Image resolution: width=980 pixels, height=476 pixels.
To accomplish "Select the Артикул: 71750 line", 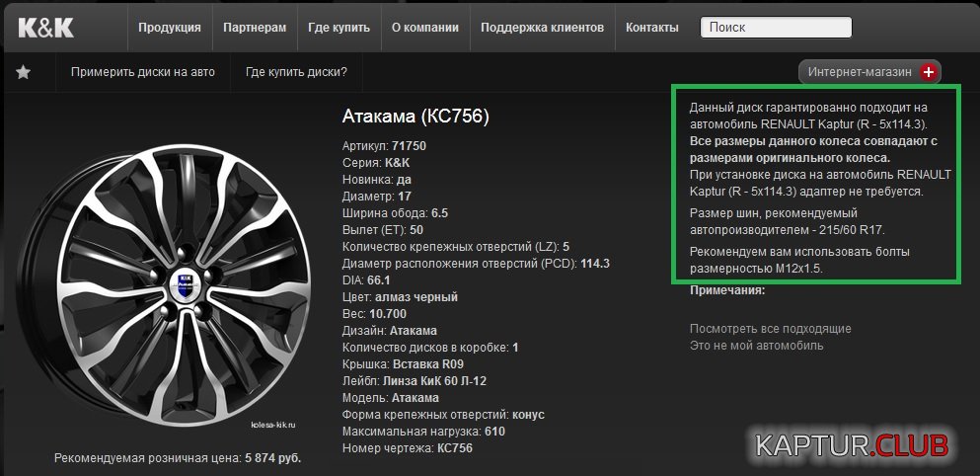I will tap(384, 146).
